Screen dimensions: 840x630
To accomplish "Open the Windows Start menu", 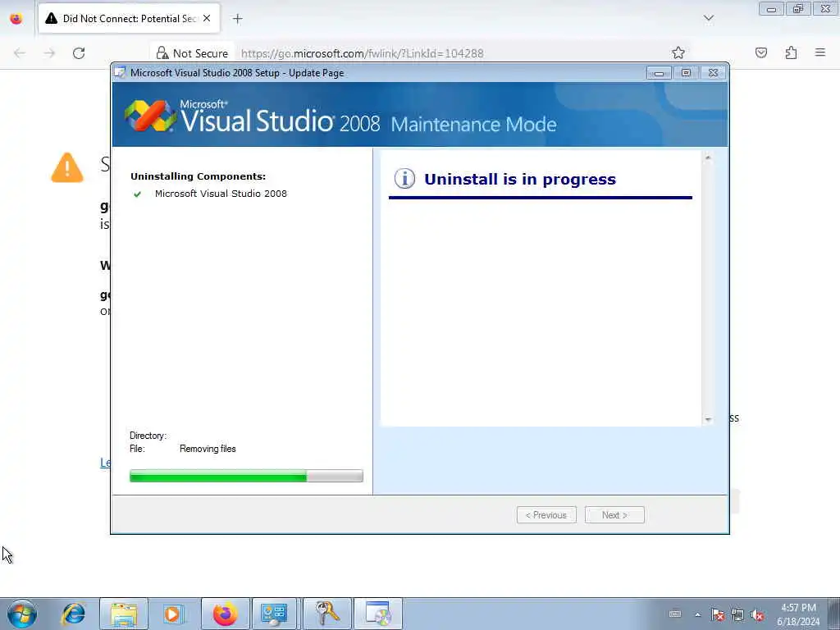I will click(22, 614).
